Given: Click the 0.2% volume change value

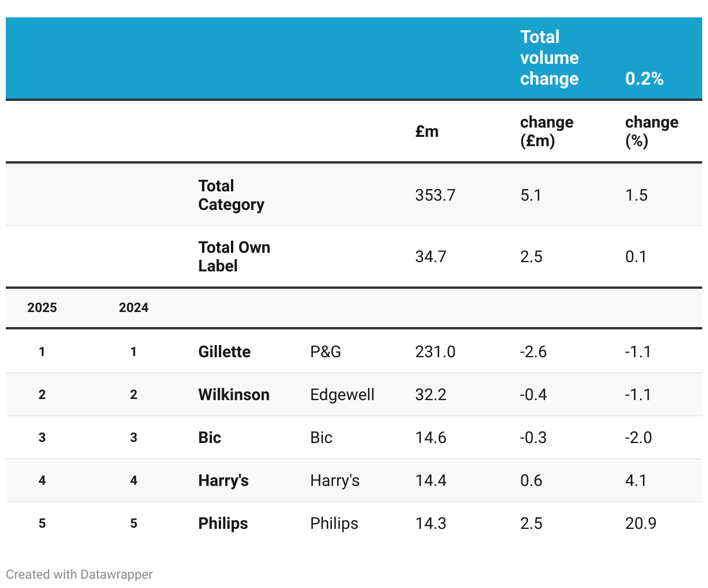Looking at the screenshot, I should click(x=644, y=79).
